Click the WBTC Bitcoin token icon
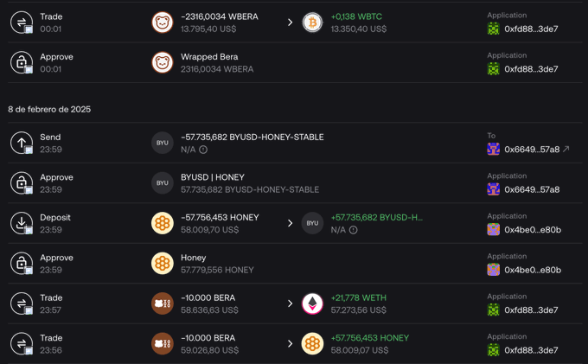The image size is (588, 364). (312, 22)
